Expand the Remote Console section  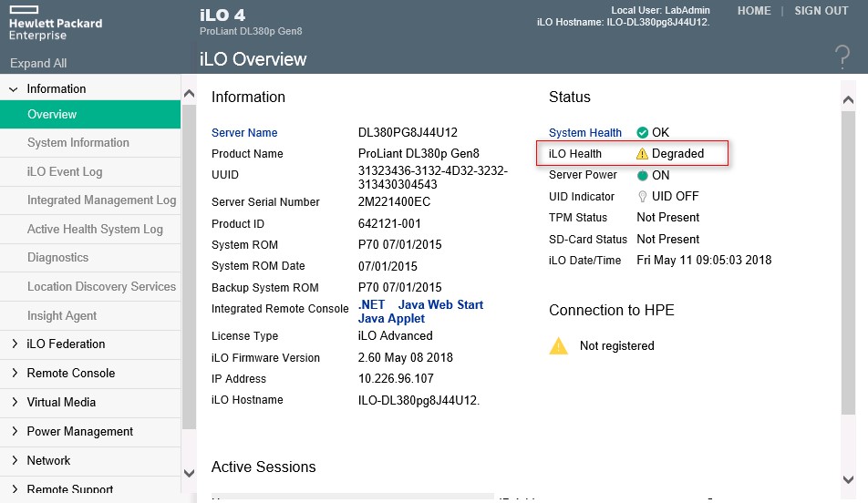[x=14, y=374]
